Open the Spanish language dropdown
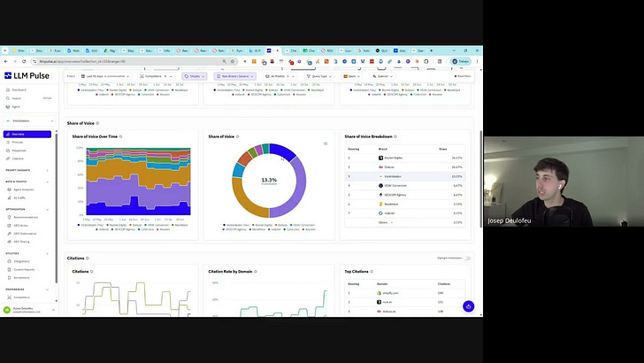 pyautogui.click(x=382, y=76)
